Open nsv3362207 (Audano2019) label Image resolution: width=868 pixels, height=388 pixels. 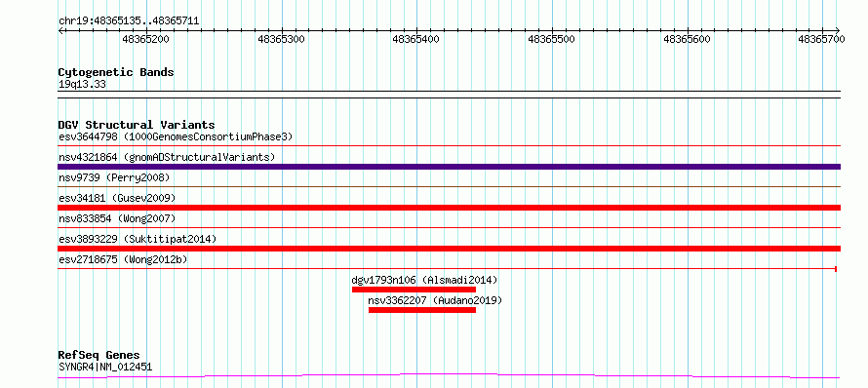[435, 300]
